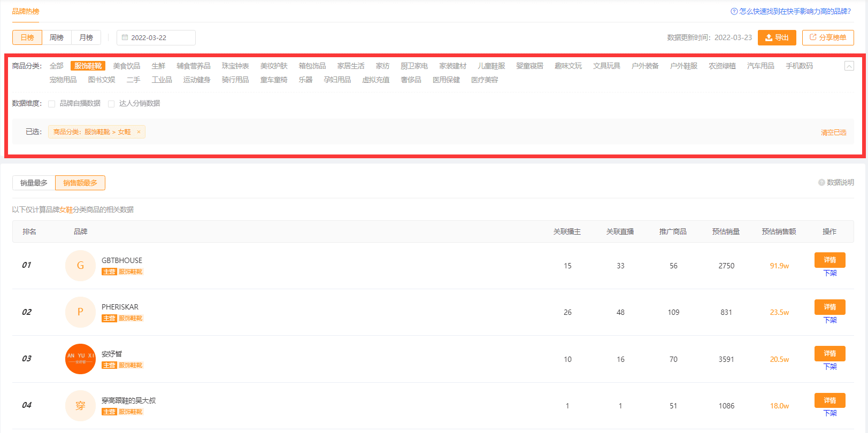The width and height of the screenshot is (868, 433).
Task: Open 怎么快速找到在快手影响力高的品牌 help link
Action: [795, 11]
